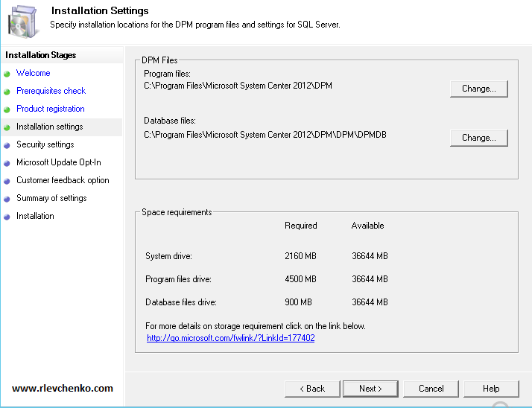This screenshot has height=408, width=532.
Task: Click the program files path text
Action: pyautogui.click(x=238, y=86)
